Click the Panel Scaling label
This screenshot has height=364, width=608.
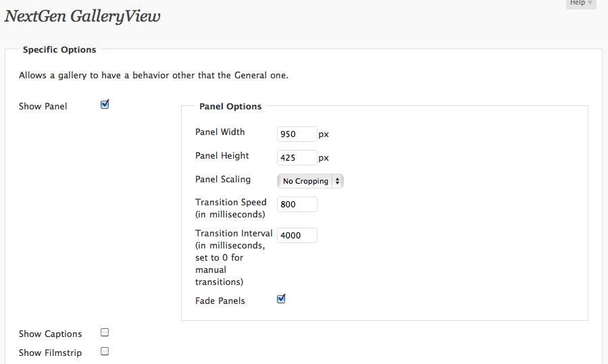(x=222, y=180)
